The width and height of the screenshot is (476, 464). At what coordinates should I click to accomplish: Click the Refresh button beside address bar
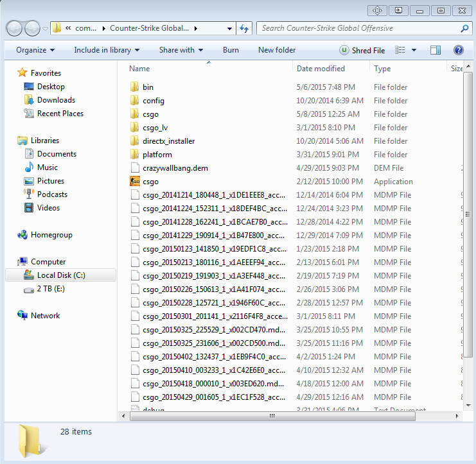(x=244, y=28)
